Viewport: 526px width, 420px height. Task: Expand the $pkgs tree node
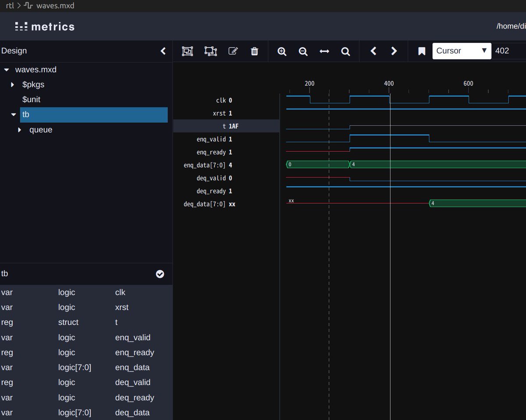pyautogui.click(x=13, y=85)
